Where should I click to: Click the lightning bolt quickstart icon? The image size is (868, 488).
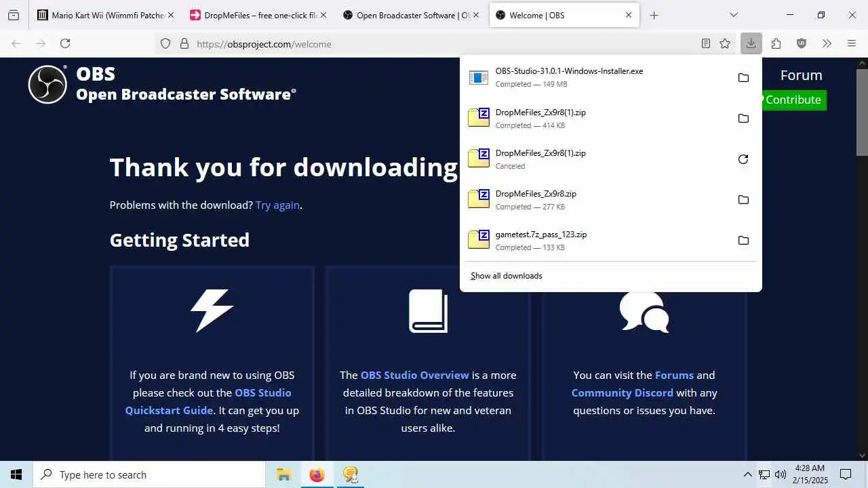(212, 310)
